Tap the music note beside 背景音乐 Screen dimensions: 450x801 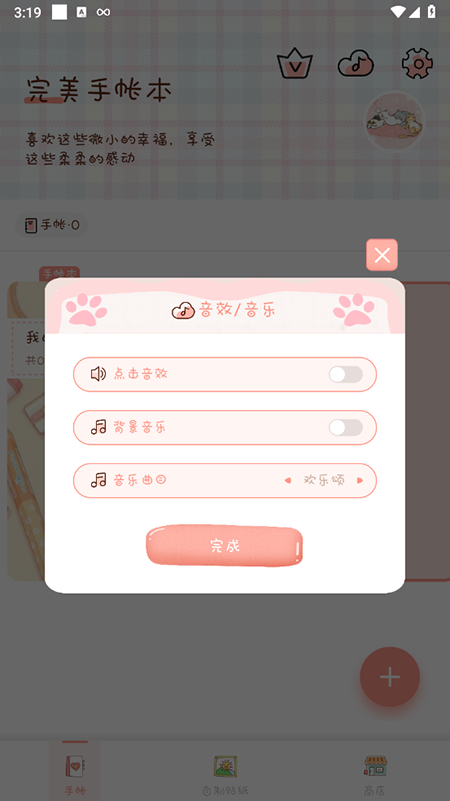click(99, 427)
